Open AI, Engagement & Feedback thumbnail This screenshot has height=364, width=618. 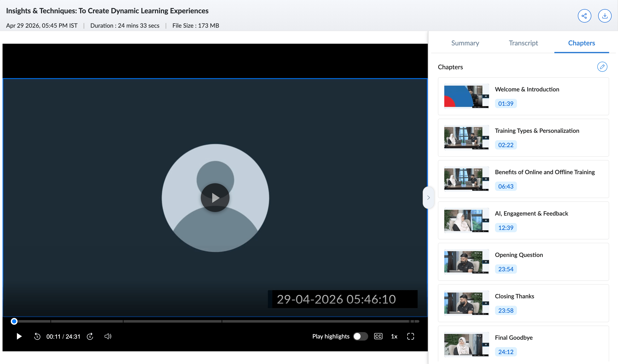(466, 220)
